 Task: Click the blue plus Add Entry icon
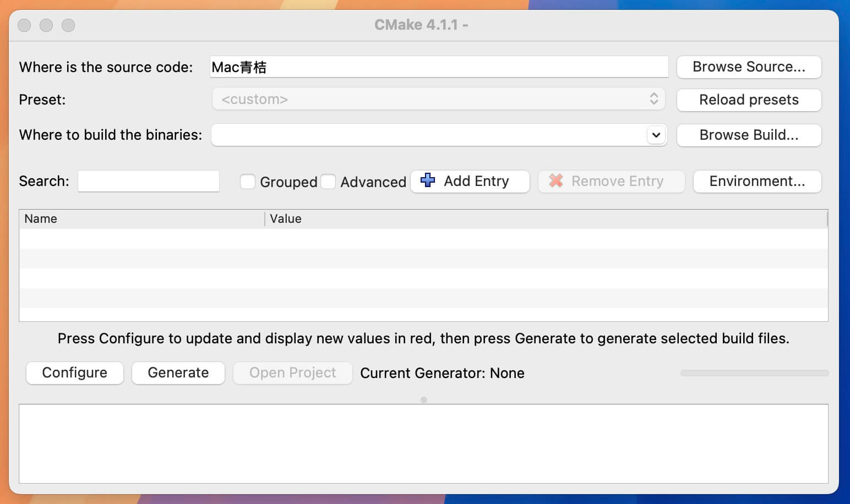pos(427,180)
